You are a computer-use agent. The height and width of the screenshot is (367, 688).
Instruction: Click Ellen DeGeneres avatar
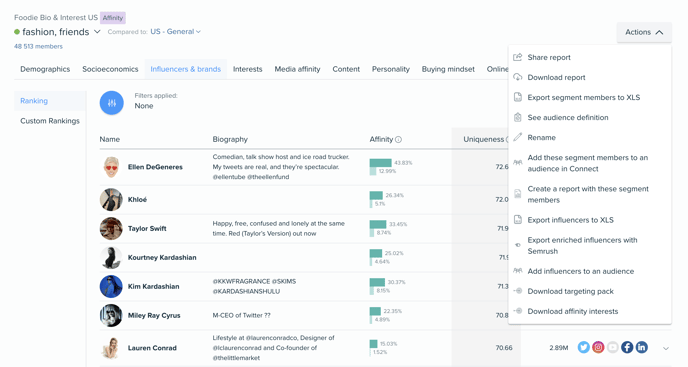click(x=111, y=167)
